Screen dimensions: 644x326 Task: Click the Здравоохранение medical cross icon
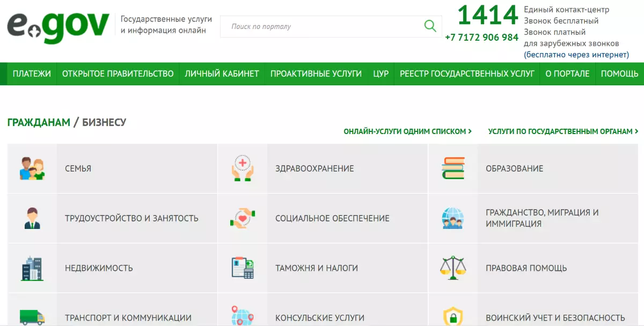243,168
